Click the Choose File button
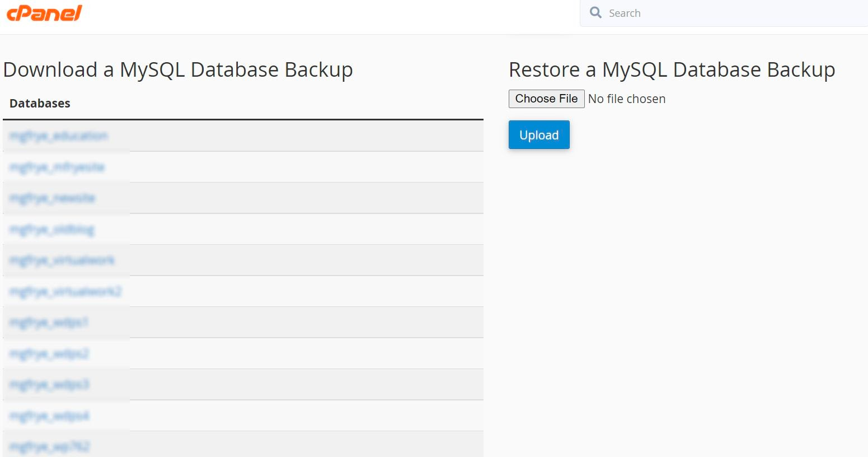 pyautogui.click(x=546, y=99)
